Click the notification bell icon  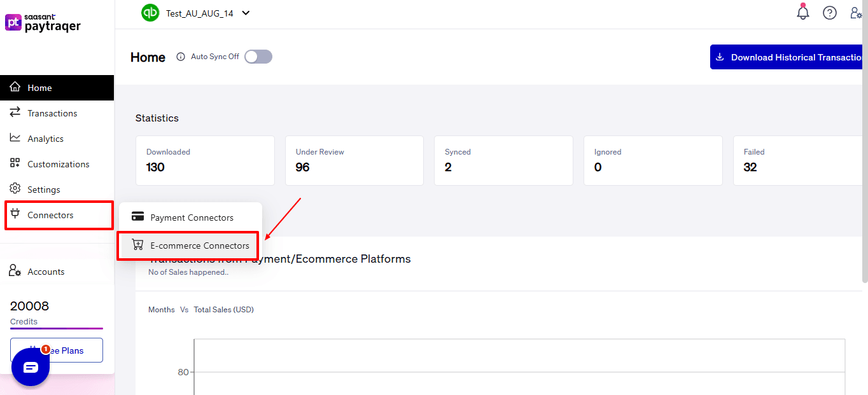(802, 12)
